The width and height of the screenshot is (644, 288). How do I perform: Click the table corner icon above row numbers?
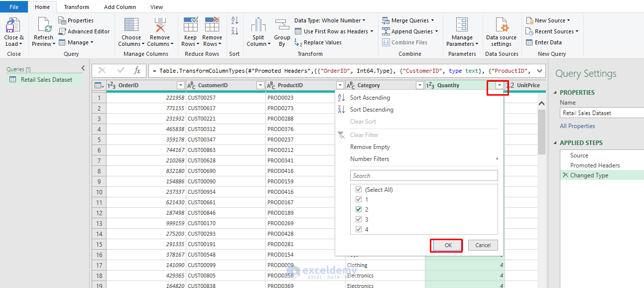pyautogui.click(x=99, y=86)
